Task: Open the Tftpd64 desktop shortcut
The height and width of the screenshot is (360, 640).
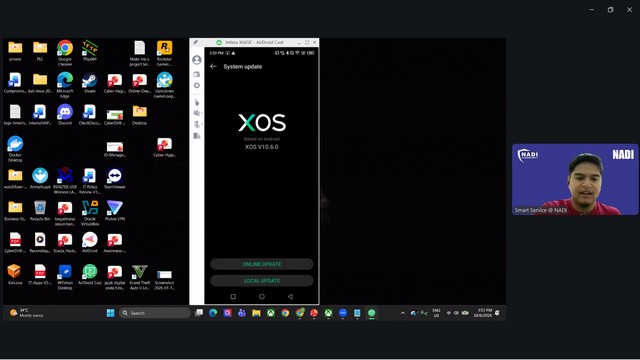Action: pyautogui.click(x=90, y=51)
